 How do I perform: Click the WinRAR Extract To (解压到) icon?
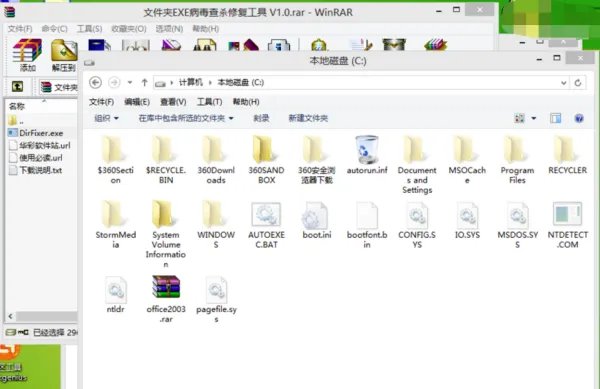point(64,55)
